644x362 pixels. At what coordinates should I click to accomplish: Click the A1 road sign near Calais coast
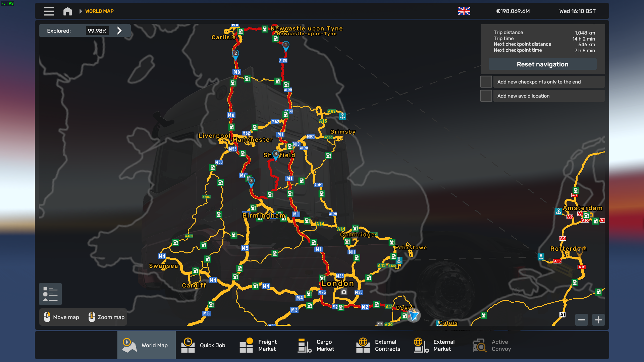click(x=562, y=315)
